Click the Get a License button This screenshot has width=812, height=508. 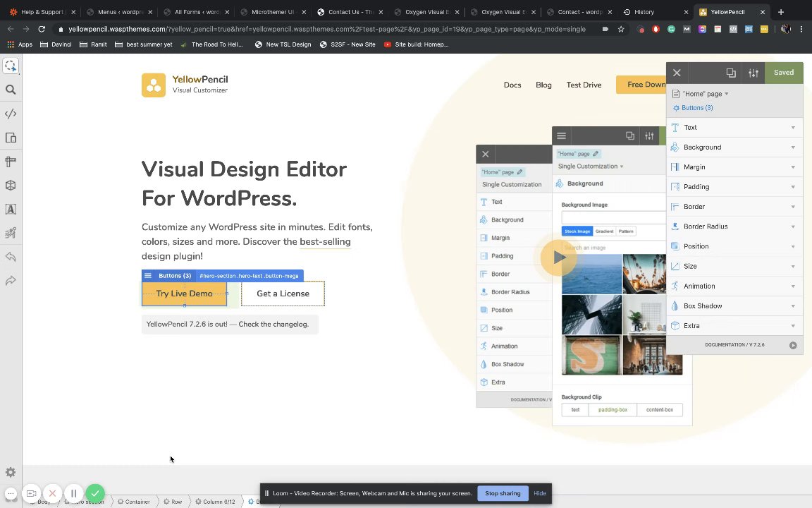[x=283, y=294]
